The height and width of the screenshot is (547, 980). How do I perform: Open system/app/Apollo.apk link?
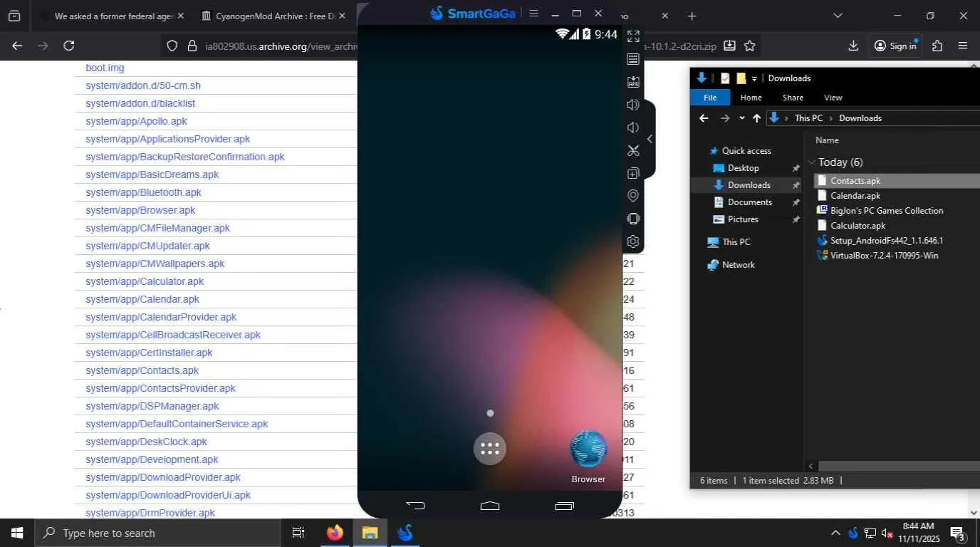pos(136,121)
